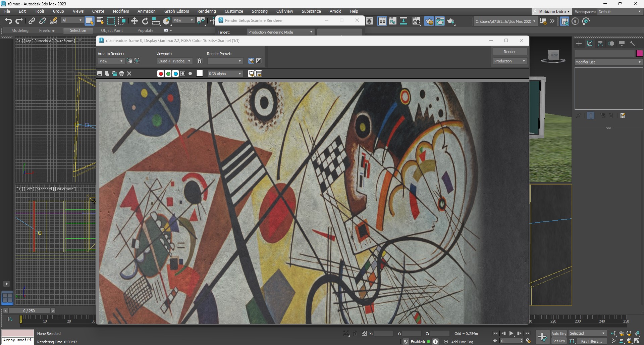
Task: Activate the Select and Rotate tool
Action: pos(145,21)
